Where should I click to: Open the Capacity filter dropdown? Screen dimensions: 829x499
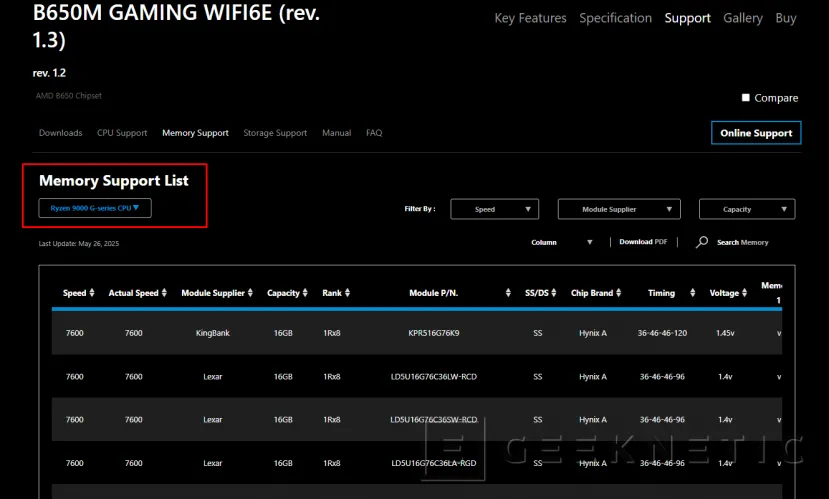747,209
